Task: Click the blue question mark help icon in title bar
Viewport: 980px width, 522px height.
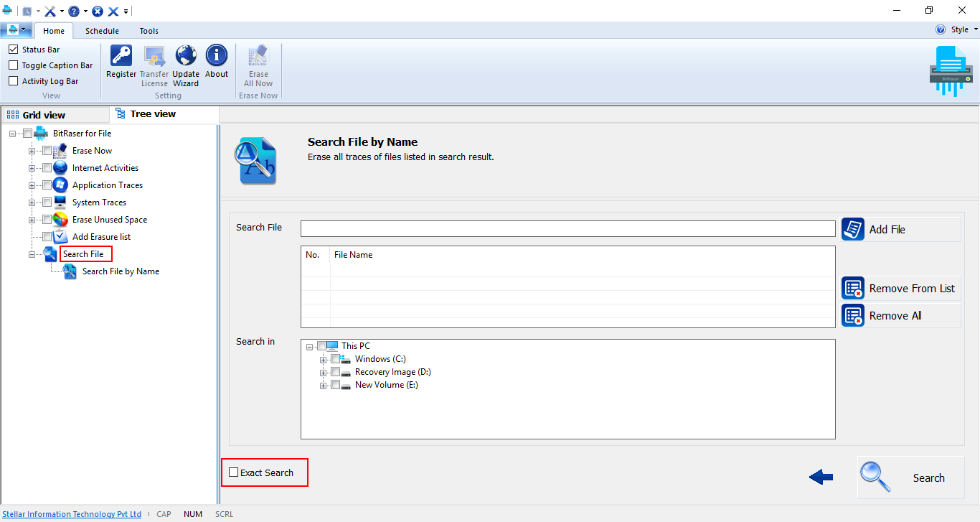Action: (74, 11)
